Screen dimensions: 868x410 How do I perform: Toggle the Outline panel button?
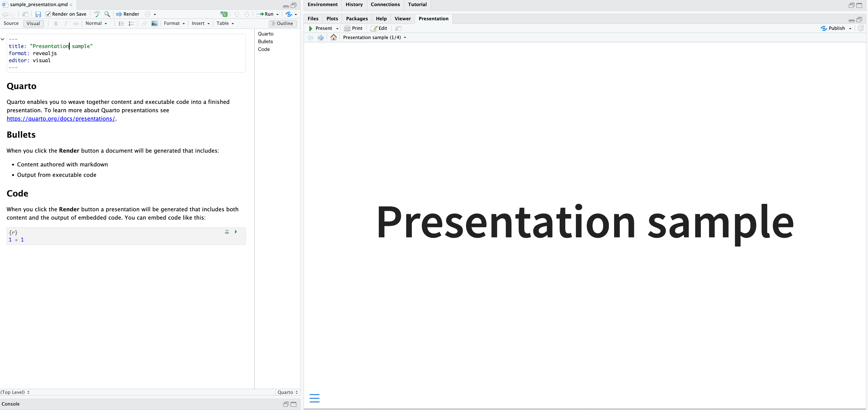(x=282, y=23)
